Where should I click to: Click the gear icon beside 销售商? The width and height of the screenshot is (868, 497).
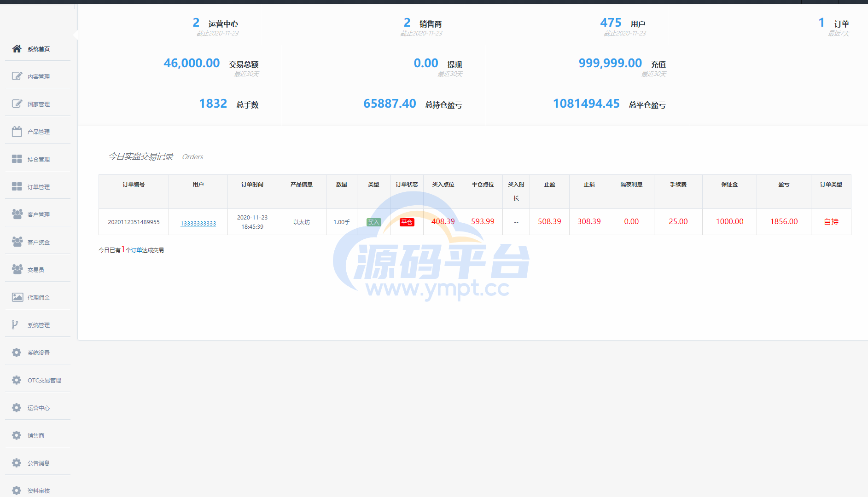(17, 435)
